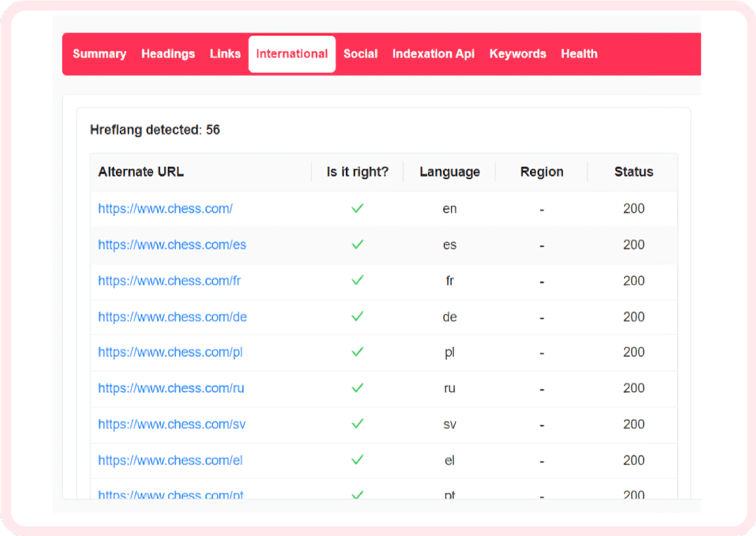
Task: Click the Status column header
Action: [x=634, y=172]
